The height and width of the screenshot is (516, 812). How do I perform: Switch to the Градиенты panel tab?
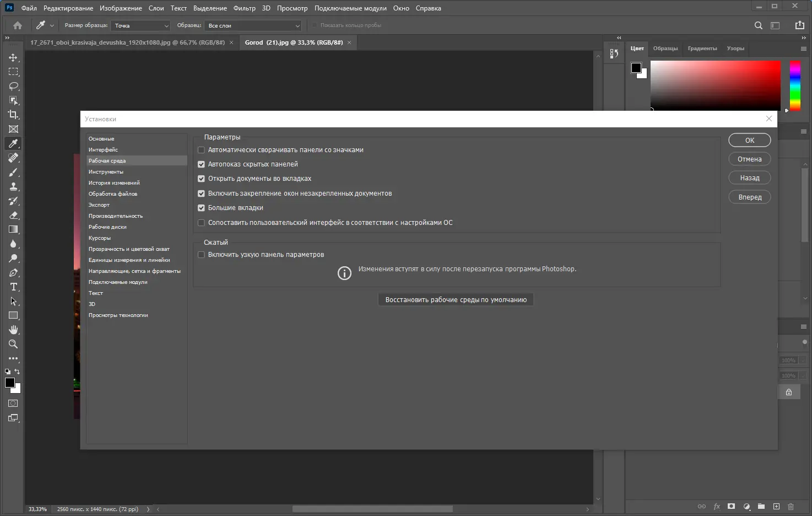click(x=702, y=49)
